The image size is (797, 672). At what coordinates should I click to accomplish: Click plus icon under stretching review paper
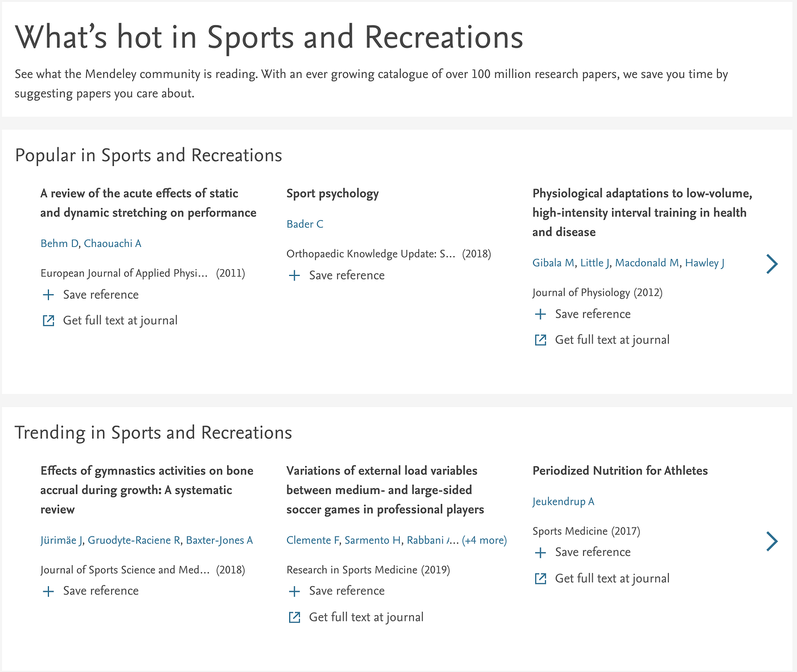49,295
